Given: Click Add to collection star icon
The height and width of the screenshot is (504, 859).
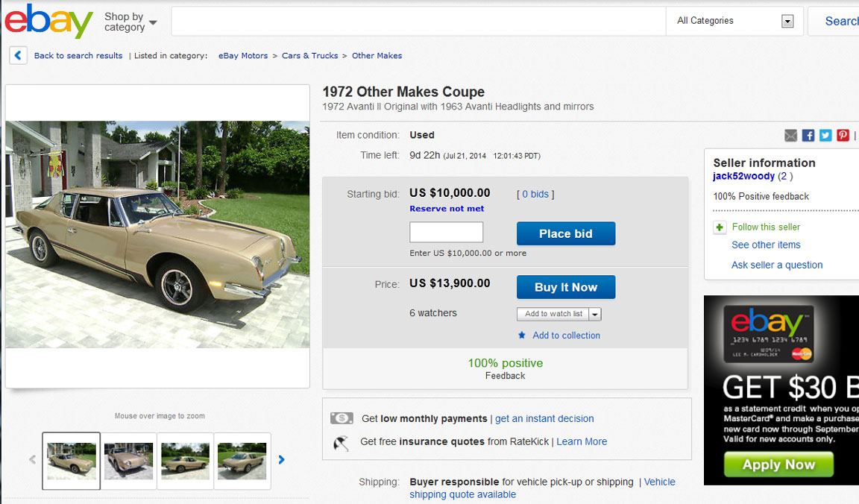Looking at the screenshot, I should coord(522,336).
